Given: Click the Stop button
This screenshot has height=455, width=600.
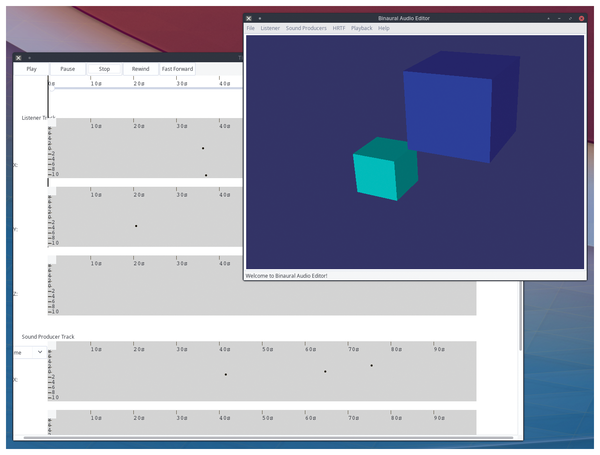Looking at the screenshot, I should 104,69.
